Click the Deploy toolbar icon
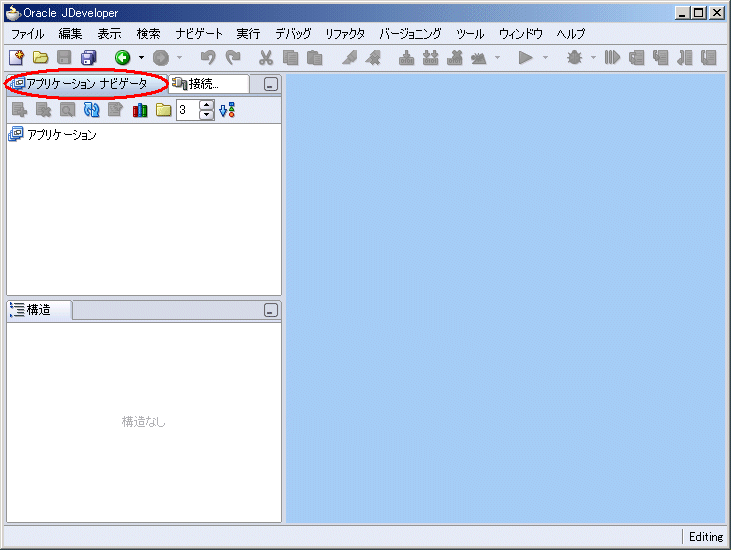This screenshot has height=550, width=731. click(x=478, y=58)
